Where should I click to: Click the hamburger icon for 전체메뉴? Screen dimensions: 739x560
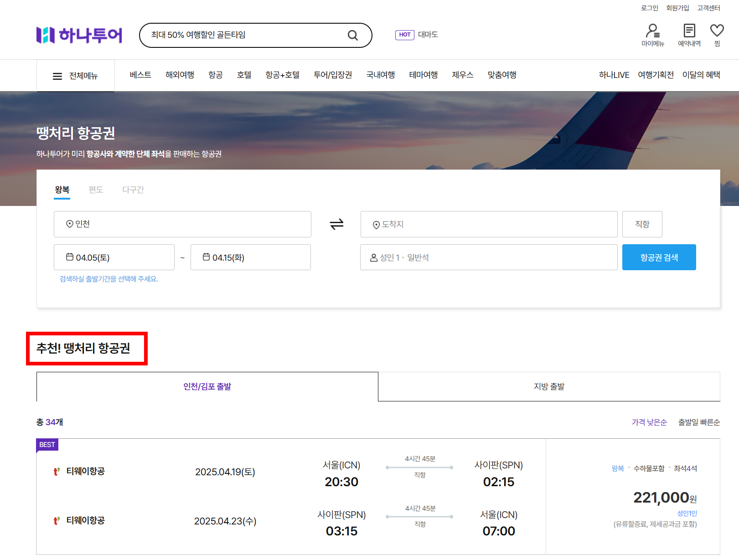(x=57, y=76)
